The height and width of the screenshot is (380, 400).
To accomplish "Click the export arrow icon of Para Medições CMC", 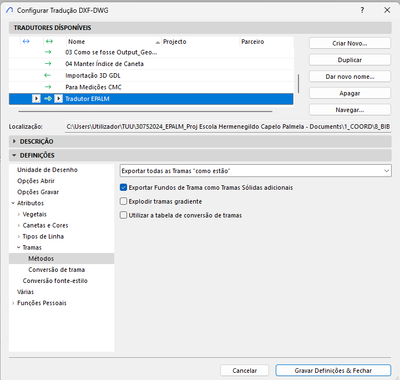I will (x=48, y=87).
